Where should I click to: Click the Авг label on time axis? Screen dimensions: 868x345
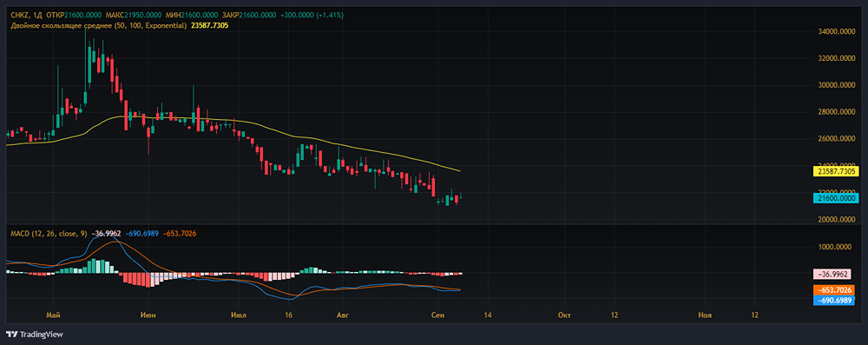[x=343, y=315]
